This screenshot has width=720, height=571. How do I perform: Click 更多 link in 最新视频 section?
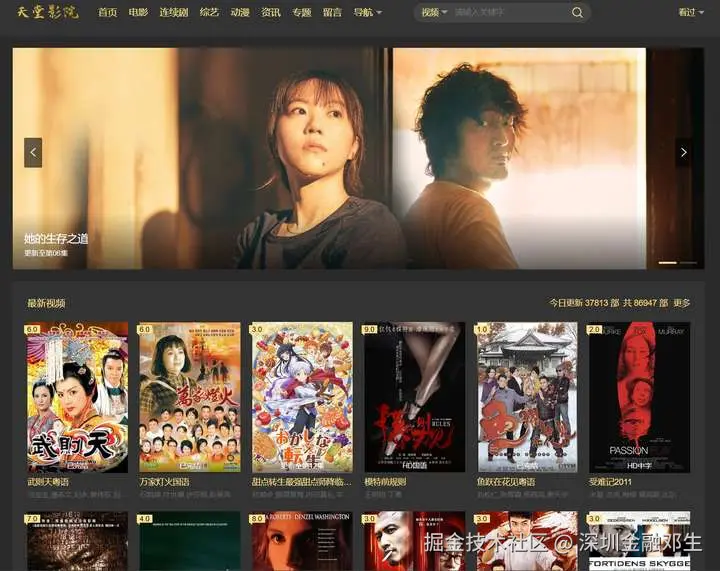coord(682,303)
